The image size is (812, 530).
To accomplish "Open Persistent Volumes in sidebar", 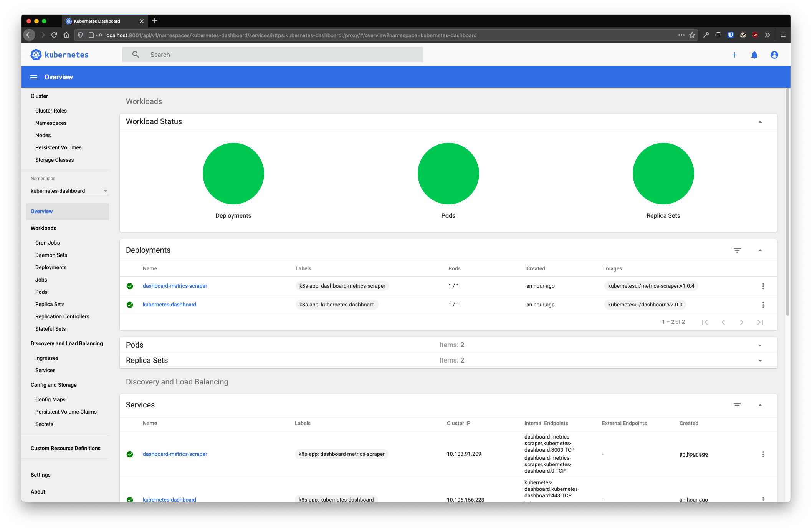I will tap(58, 147).
